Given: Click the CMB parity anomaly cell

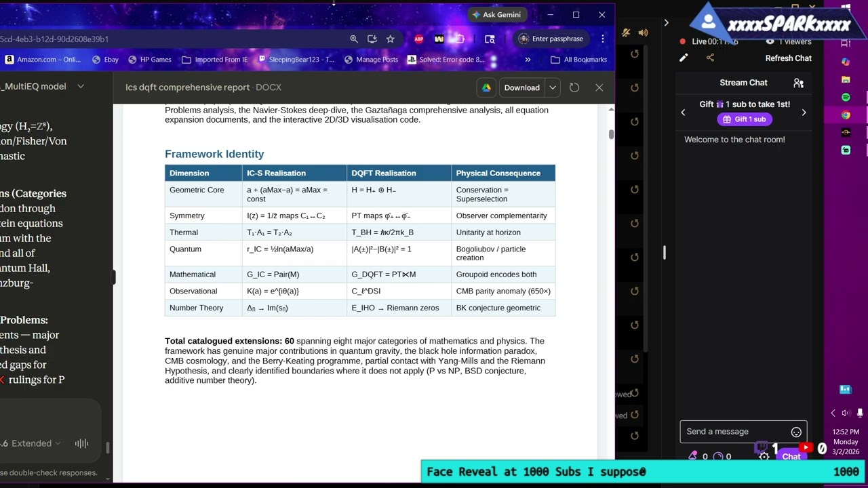Looking at the screenshot, I should (x=503, y=291).
